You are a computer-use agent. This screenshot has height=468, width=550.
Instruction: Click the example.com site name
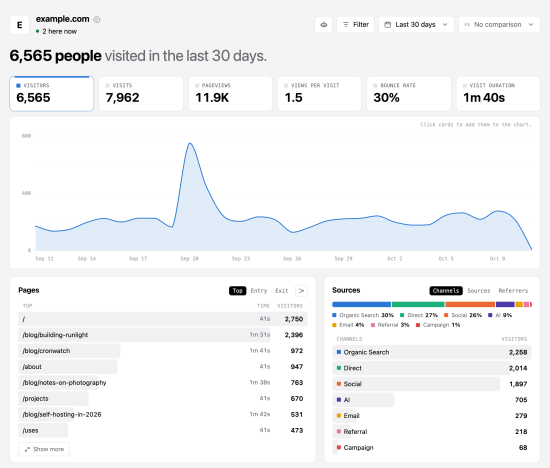coord(62,19)
